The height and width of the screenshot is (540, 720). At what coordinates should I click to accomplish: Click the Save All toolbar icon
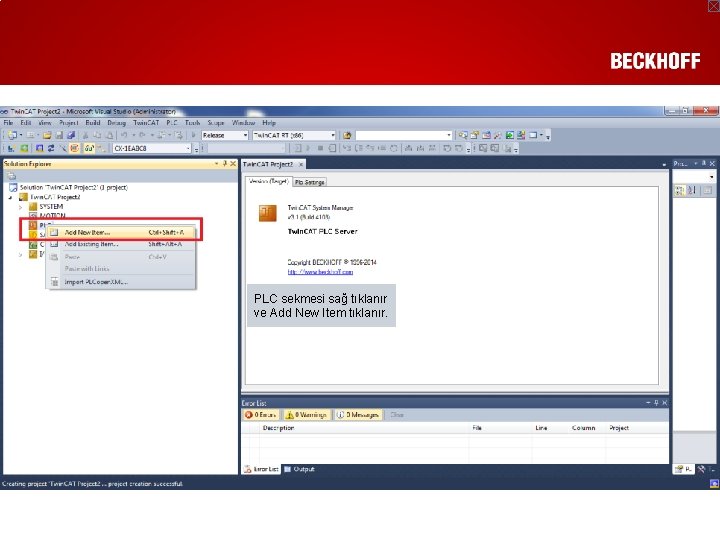pos(71,135)
